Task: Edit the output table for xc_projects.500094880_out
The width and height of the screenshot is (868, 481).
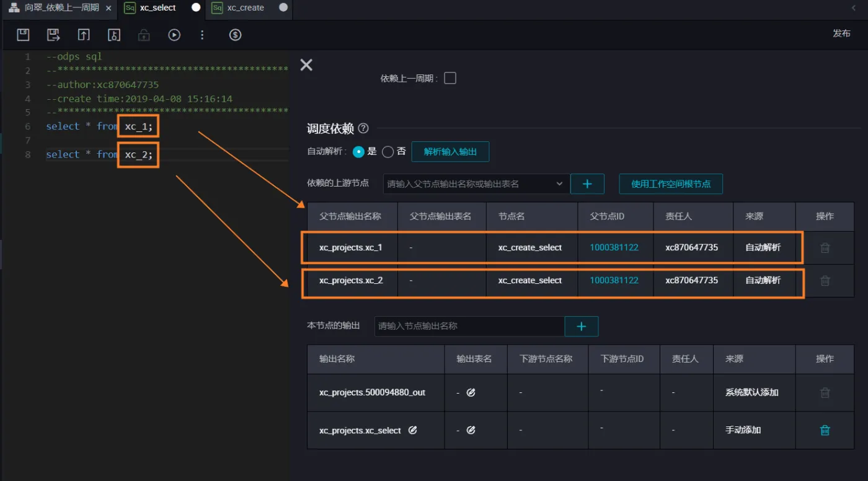Action: (471, 392)
